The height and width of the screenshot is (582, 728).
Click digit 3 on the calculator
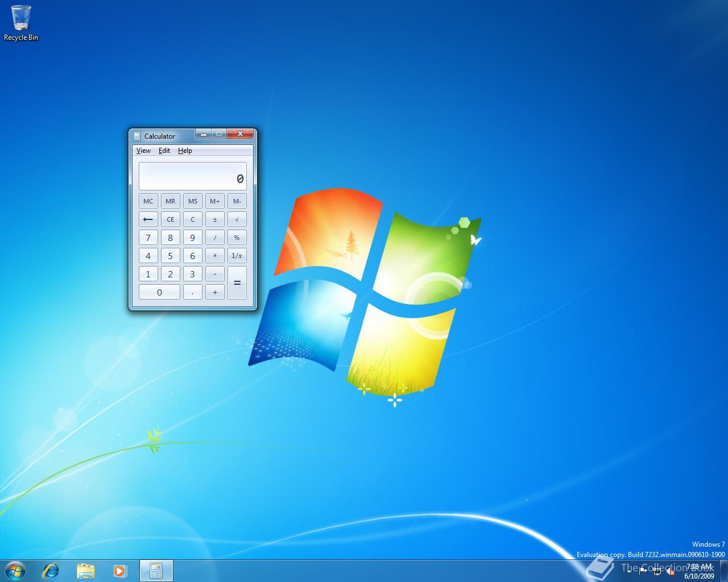[x=193, y=274]
